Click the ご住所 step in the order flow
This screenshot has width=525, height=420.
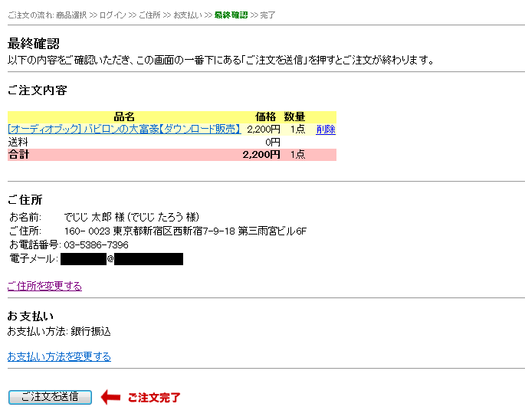(x=149, y=15)
